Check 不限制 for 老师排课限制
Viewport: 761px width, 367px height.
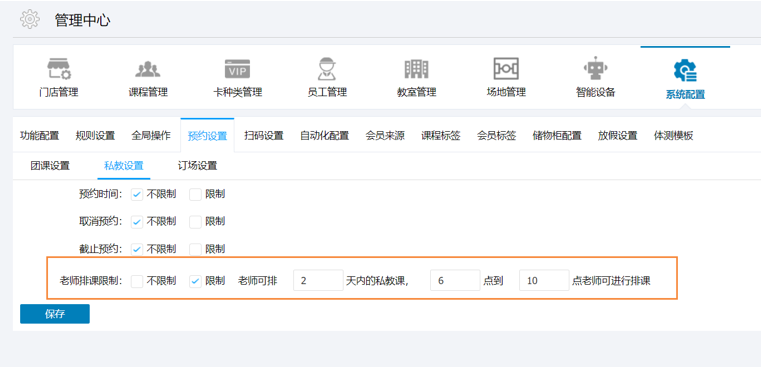tap(137, 281)
